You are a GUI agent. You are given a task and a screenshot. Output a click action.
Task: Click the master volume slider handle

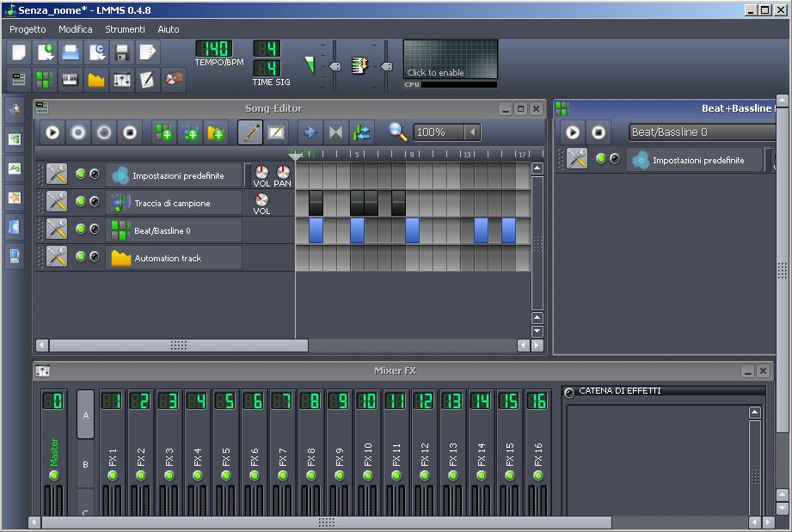(x=335, y=66)
